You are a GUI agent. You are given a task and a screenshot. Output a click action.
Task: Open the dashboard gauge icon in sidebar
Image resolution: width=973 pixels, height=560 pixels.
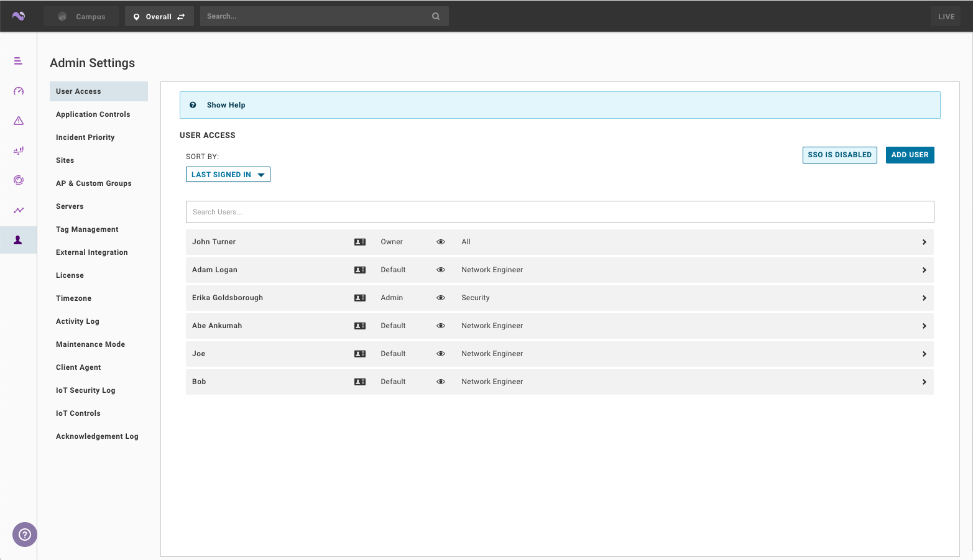(x=19, y=91)
